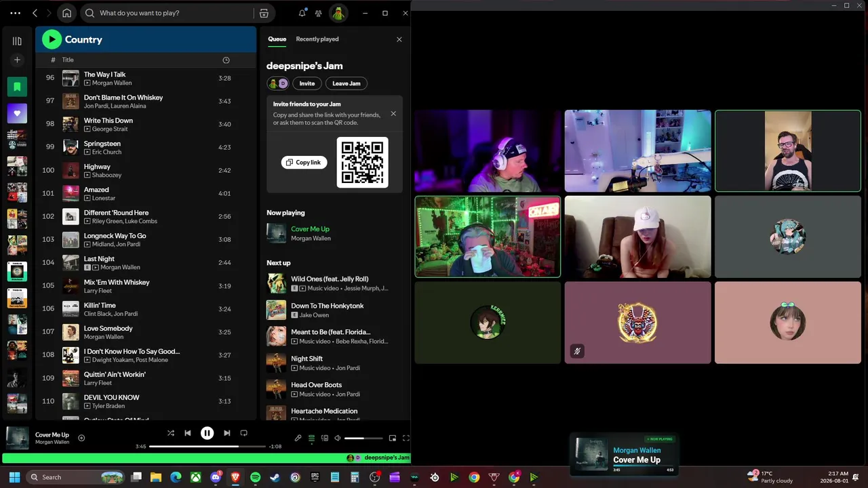This screenshot has height=488, width=868.
Task: Open the "Shaboozey" artist link
Action: [107, 175]
